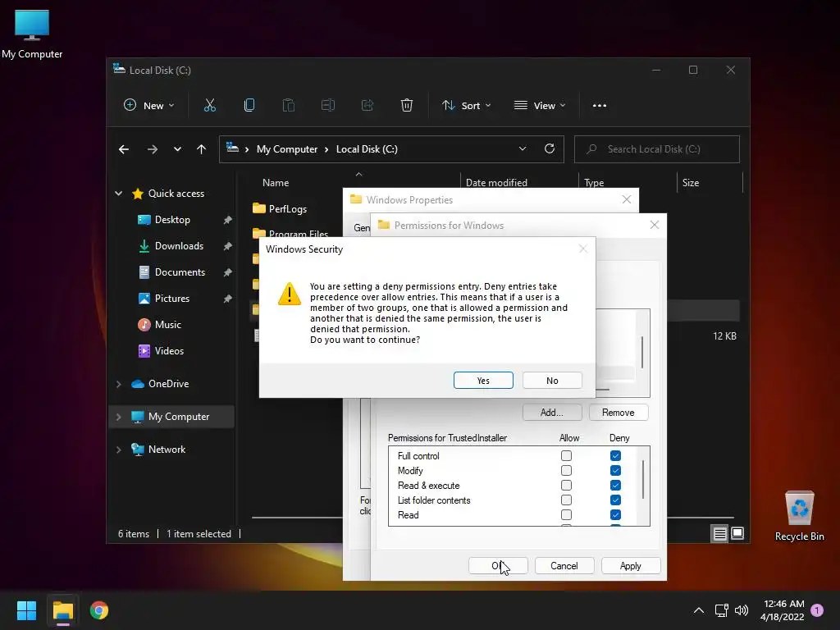Click the Search Local Disk (C:) field
The image size is (840, 630).
(657, 149)
